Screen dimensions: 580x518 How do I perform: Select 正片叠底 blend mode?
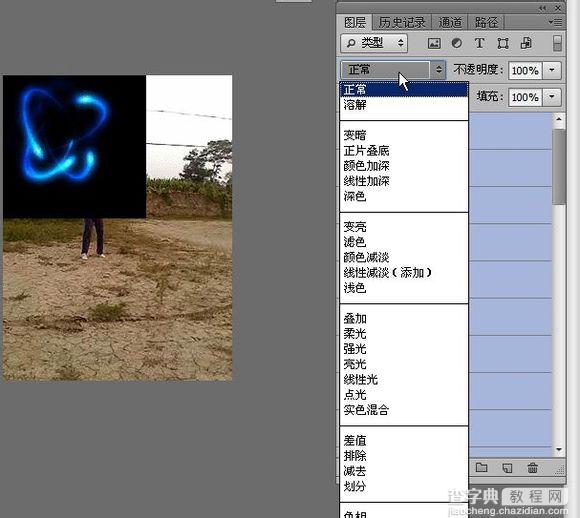[404, 151]
